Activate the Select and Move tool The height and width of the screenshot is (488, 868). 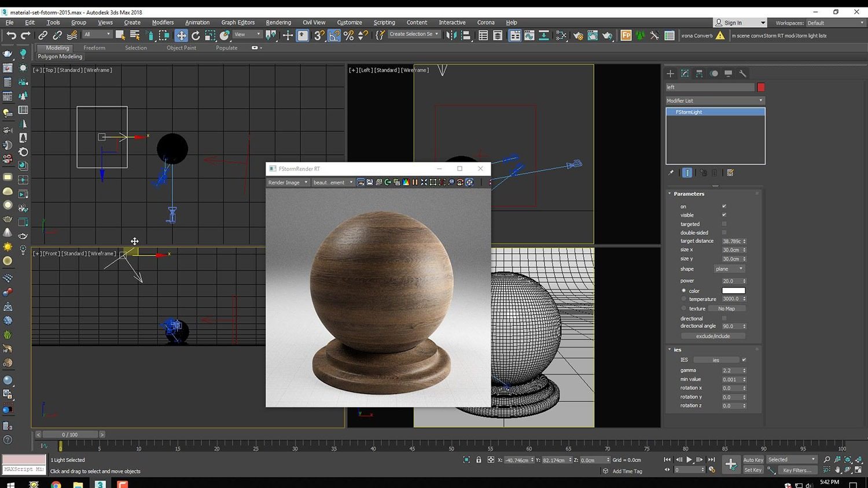click(181, 35)
